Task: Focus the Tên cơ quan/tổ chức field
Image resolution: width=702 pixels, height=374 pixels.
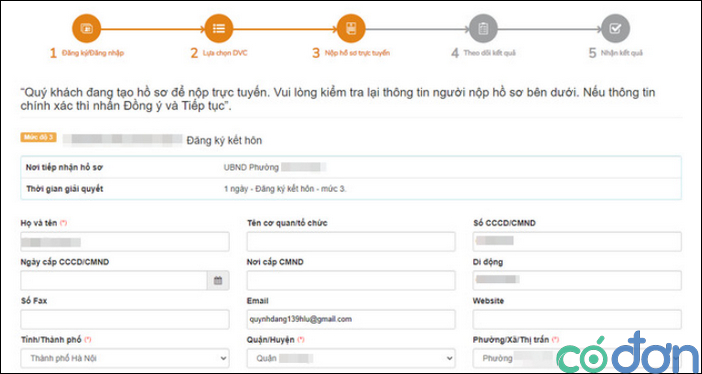Action: (351, 242)
